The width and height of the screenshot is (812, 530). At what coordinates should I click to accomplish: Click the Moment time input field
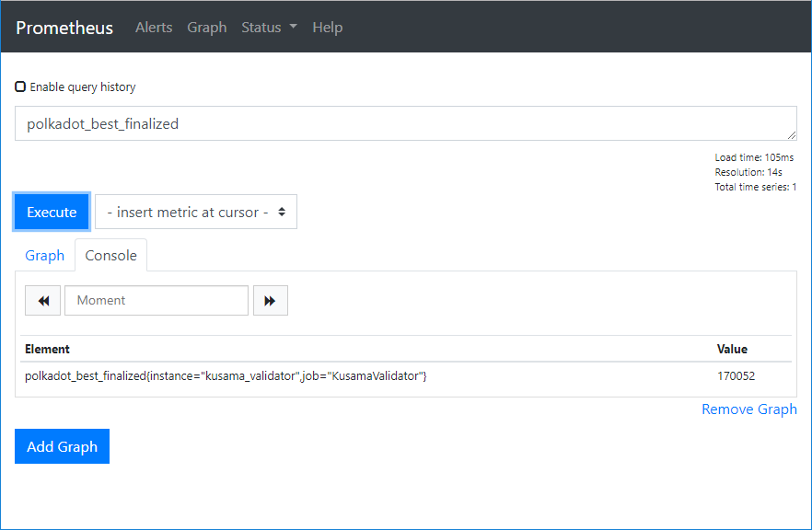click(157, 301)
